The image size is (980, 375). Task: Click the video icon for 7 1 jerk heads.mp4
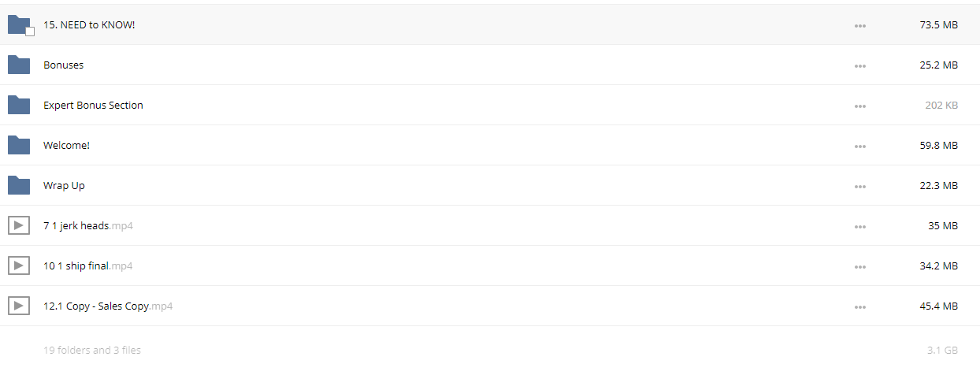point(18,225)
